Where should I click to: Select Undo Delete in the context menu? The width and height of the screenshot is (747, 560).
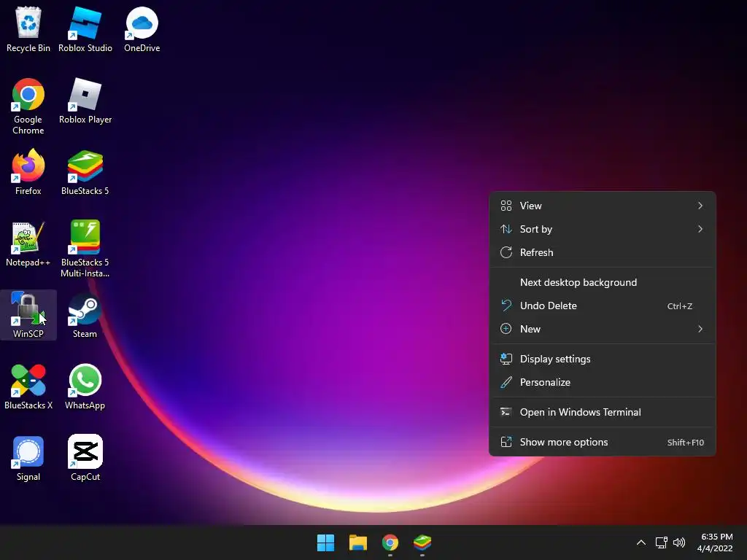coord(602,306)
